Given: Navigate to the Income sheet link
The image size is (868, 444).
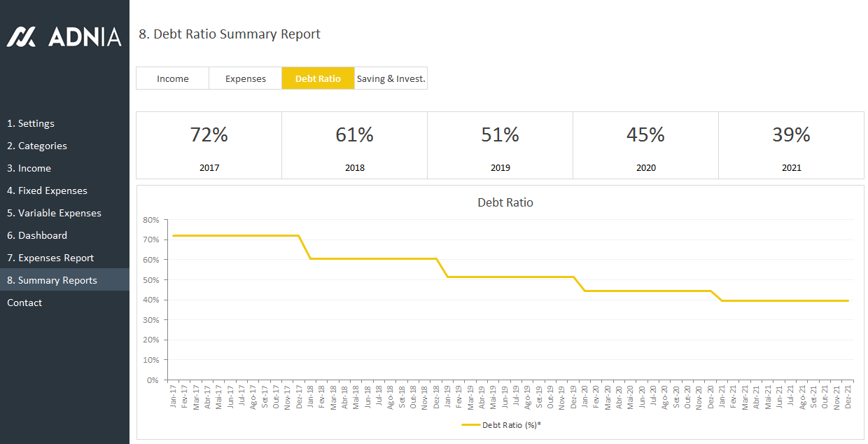Looking at the screenshot, I should click(29, 168).
